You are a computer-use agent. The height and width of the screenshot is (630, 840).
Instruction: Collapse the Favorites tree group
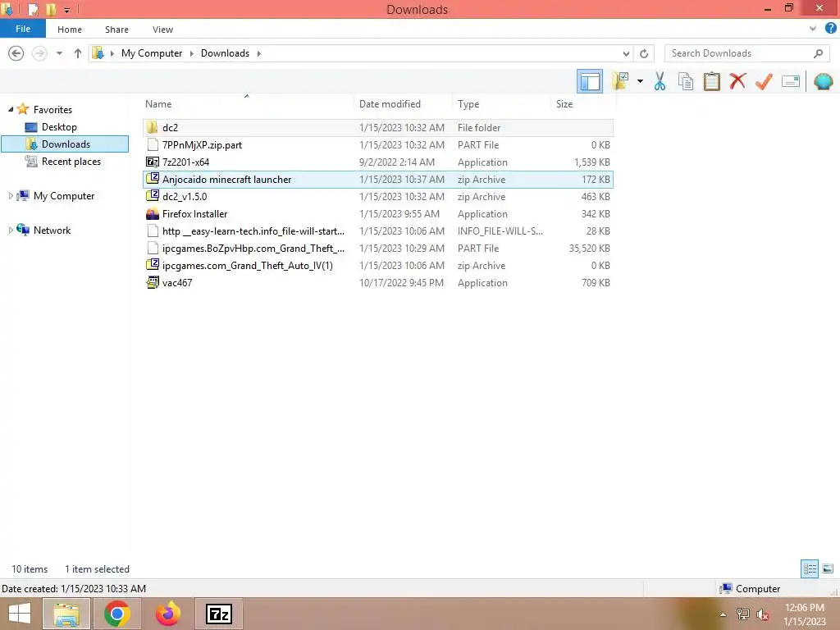tap(11, 109)
